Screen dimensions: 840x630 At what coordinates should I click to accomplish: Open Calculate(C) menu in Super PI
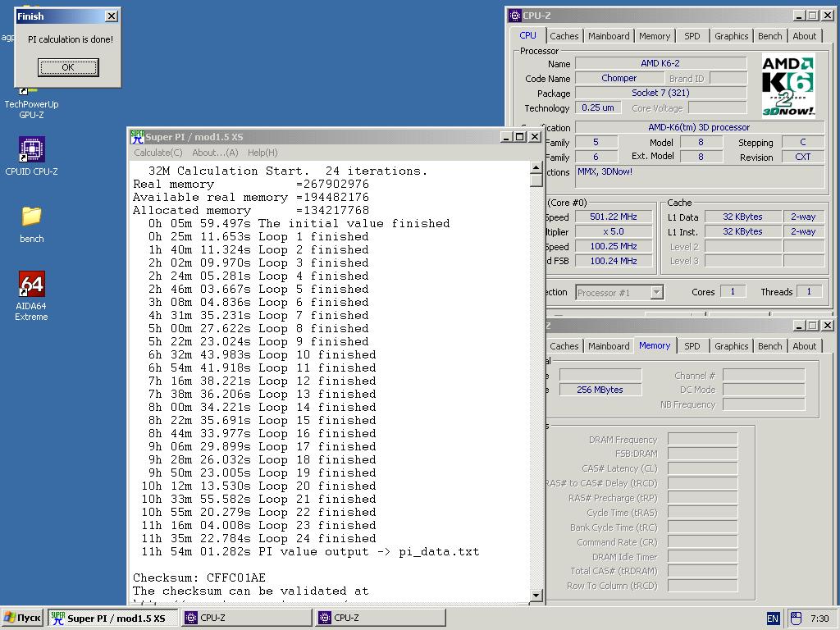coord(158,153)
